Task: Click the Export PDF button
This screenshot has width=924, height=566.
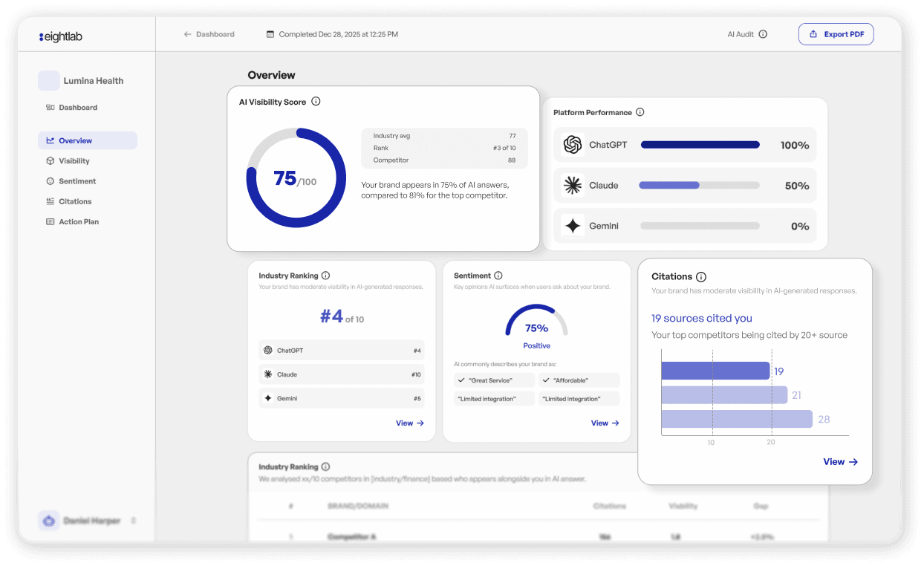Action: click(836, 33)
